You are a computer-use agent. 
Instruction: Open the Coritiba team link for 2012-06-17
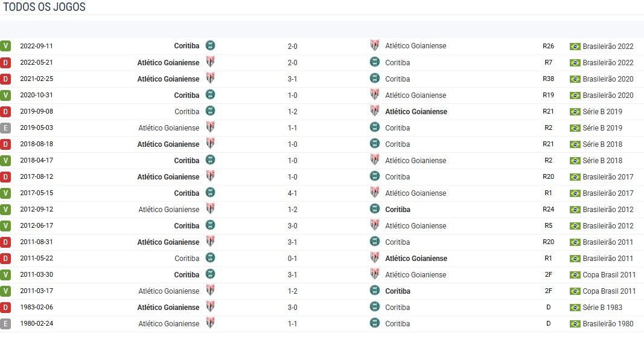(x=187, y=226)
